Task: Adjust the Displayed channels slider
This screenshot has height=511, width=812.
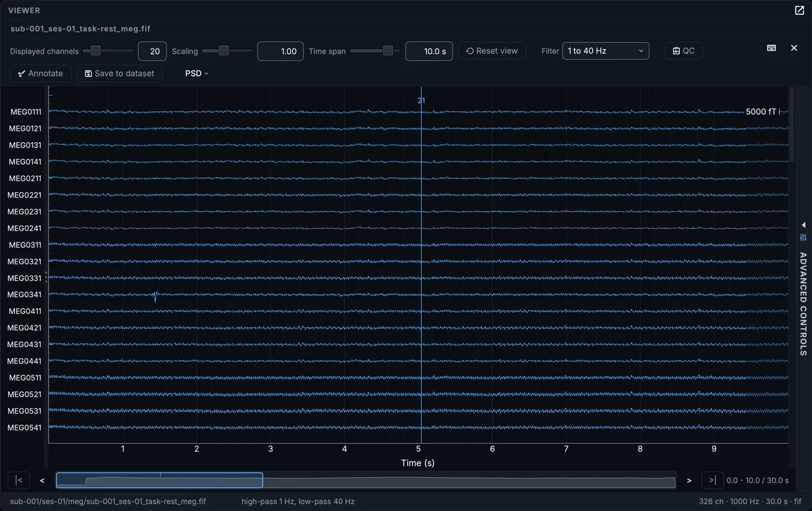Action: (x=95, y=51)
